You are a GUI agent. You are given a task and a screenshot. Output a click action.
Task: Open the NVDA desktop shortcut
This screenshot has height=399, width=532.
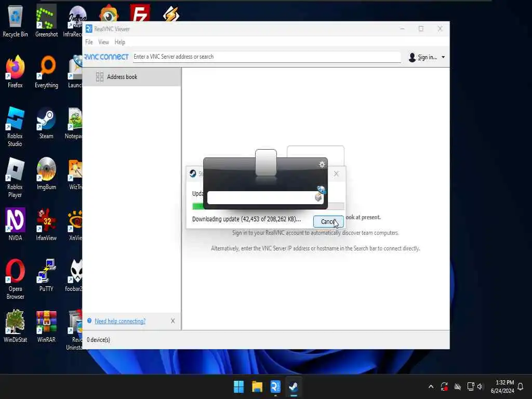(15, 224)
